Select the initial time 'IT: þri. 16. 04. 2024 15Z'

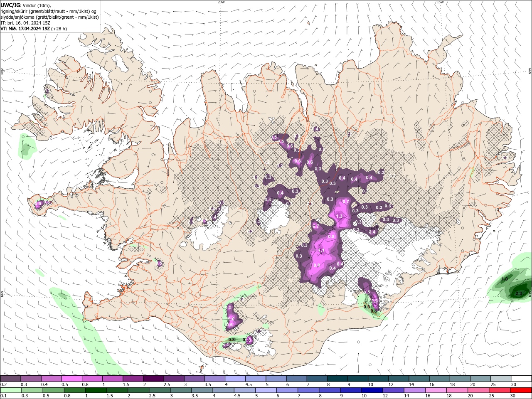click(x=25, y=23)
